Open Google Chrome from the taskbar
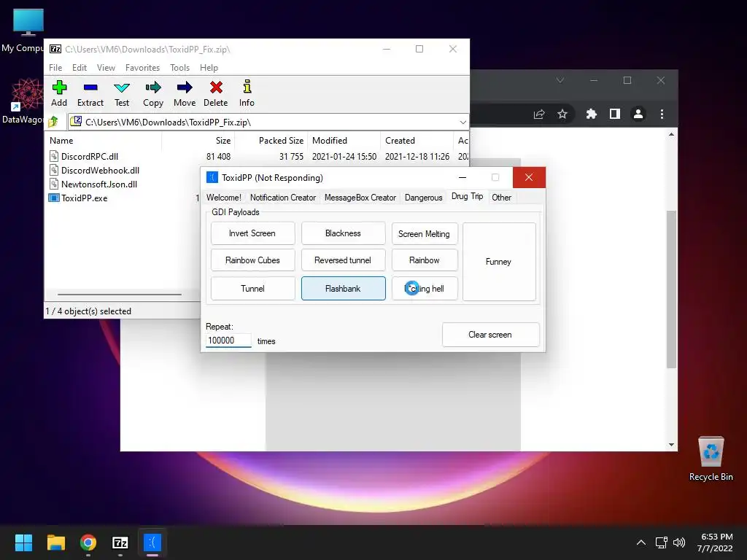This screenshot has width=747, height=560. (x=88, y=542)
